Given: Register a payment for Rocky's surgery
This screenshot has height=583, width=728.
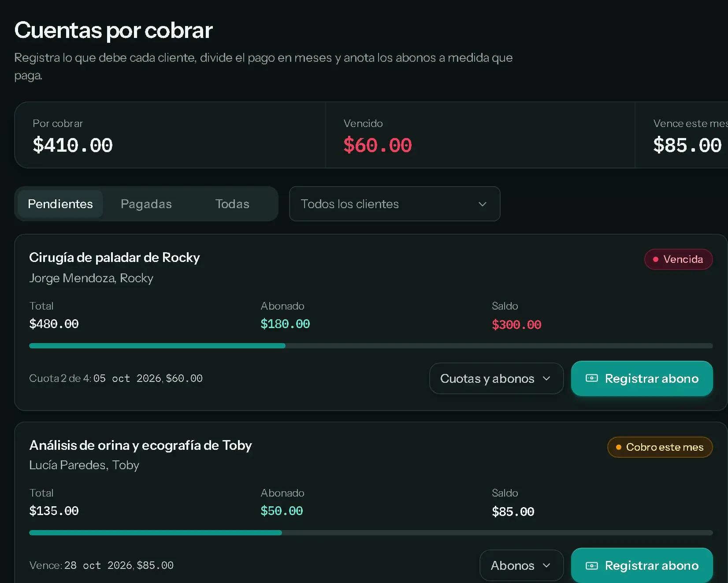Looking at the screenshot, I should tap(642, 378).
